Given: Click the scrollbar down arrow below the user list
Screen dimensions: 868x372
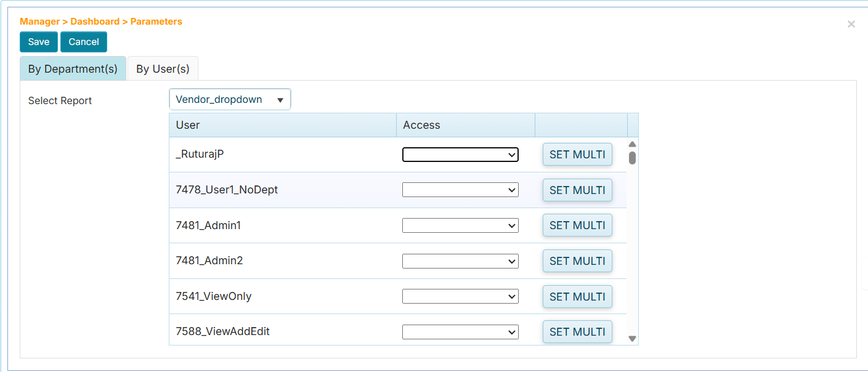Looking at the screenshot, I should [x=632, y=338].
